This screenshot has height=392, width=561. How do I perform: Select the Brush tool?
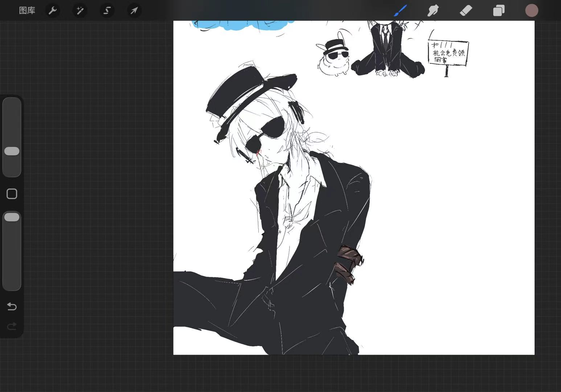click(x=400, y=11)
